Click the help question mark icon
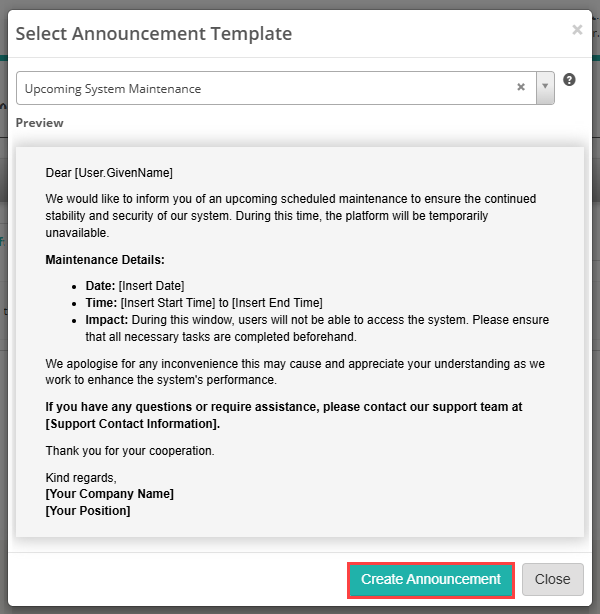Viewport: 600px width, 614px height. pos(569,80)
